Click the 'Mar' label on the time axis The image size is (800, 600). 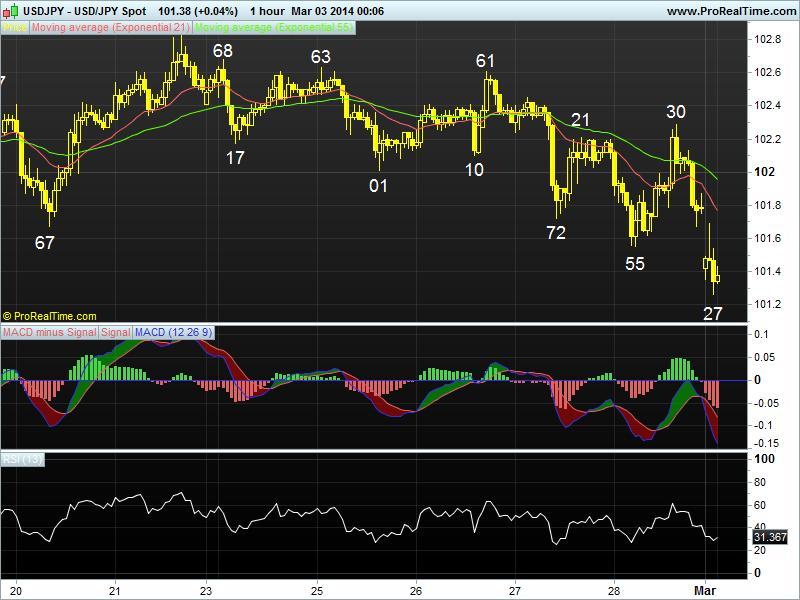pyautogui.click(x=705, y=591)
